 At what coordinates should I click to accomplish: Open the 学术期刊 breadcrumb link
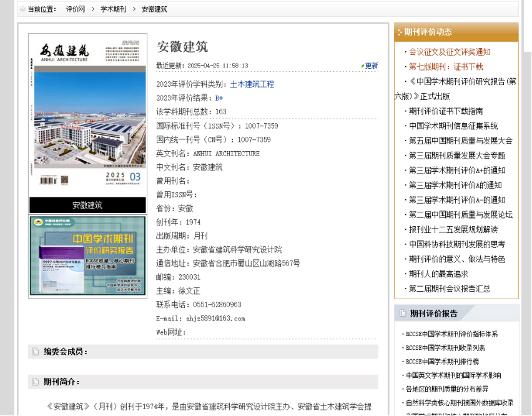(113, 9)
